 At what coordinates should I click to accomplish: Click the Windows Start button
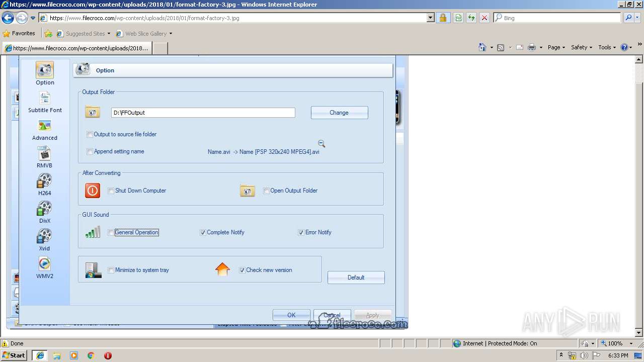click(14, 355)
